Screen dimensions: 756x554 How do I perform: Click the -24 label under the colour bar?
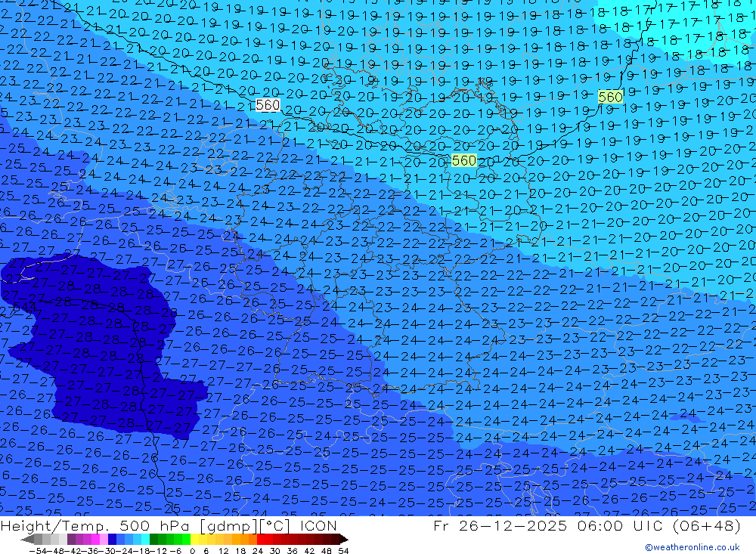pyautogui.click(x=125, y=551)
